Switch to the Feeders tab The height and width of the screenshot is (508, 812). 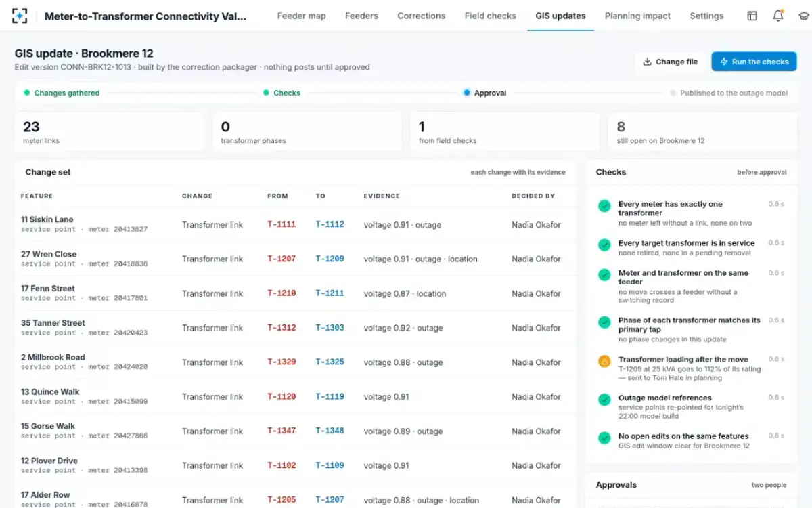pos(361,16)
